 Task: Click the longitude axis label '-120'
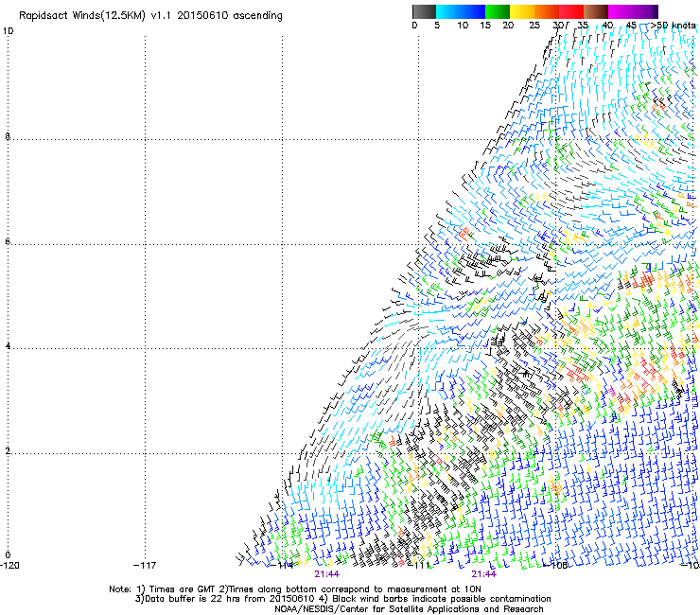tap(9, 566)
